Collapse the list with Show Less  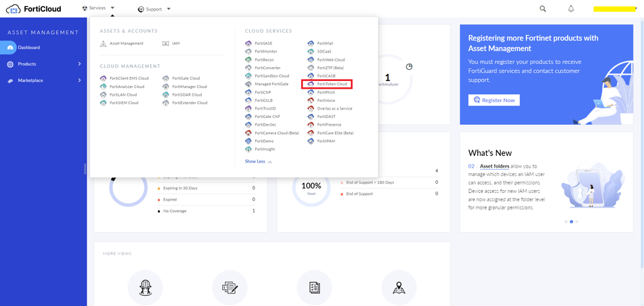[258, 161]
